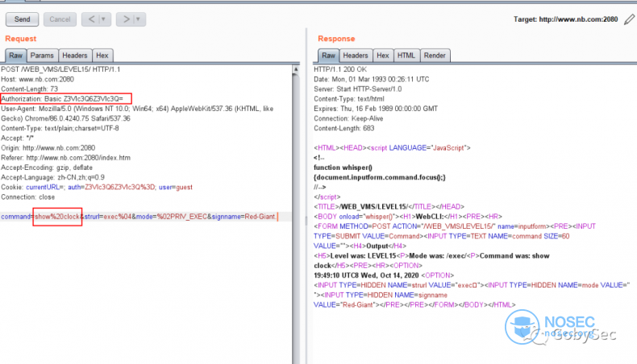Select the Request Raw tab
637x364 pixels.
tap(16, 56)
